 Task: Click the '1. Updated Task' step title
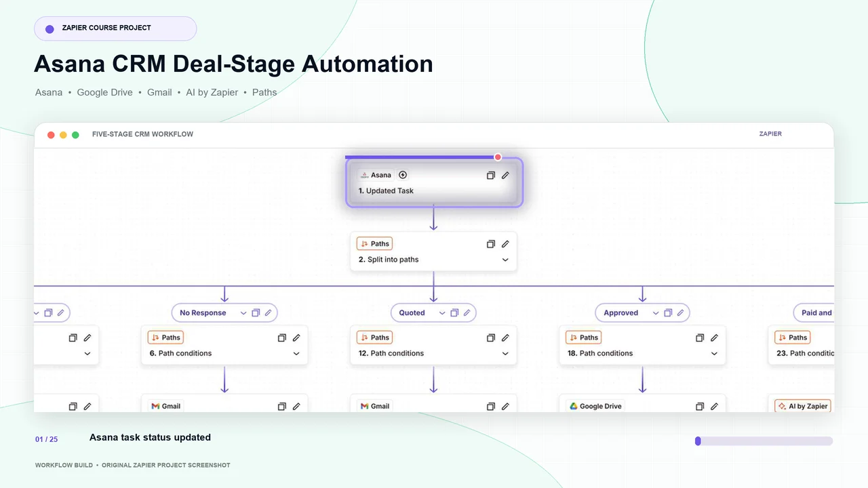click(x=386, y=191)
